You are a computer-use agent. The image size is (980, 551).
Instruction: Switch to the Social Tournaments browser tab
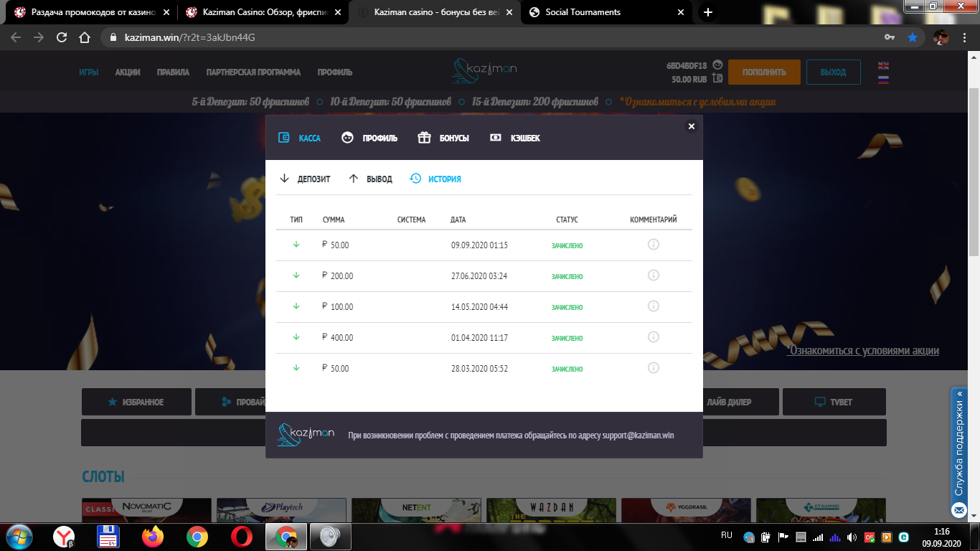tap(605, 12)
